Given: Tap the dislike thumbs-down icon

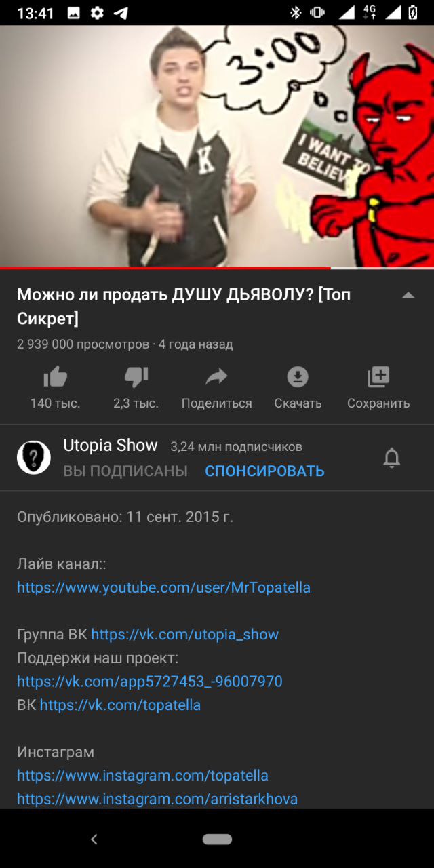Looking at the screenshot, I should [x=136, y=376].
